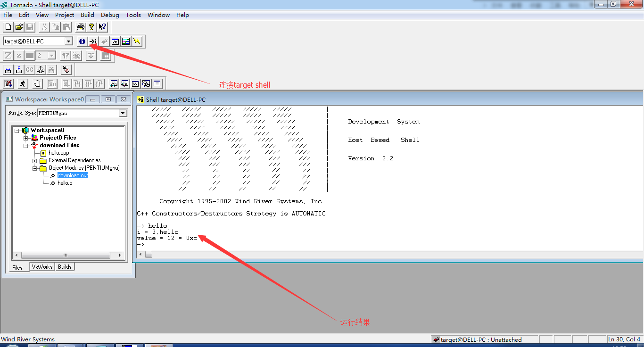Launch target shell arrow-i icon
This screenshot has width=644, height=347.
(x=93, y=41)
